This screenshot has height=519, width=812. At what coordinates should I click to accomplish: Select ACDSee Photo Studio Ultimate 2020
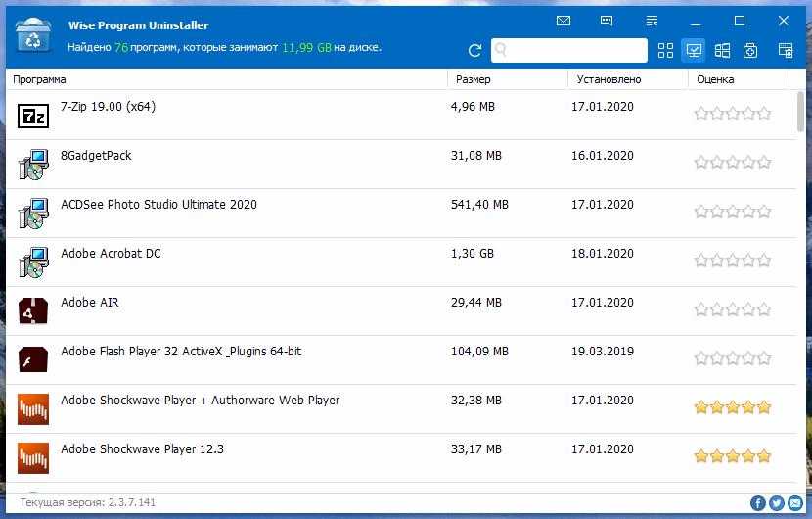click(401, 212)
